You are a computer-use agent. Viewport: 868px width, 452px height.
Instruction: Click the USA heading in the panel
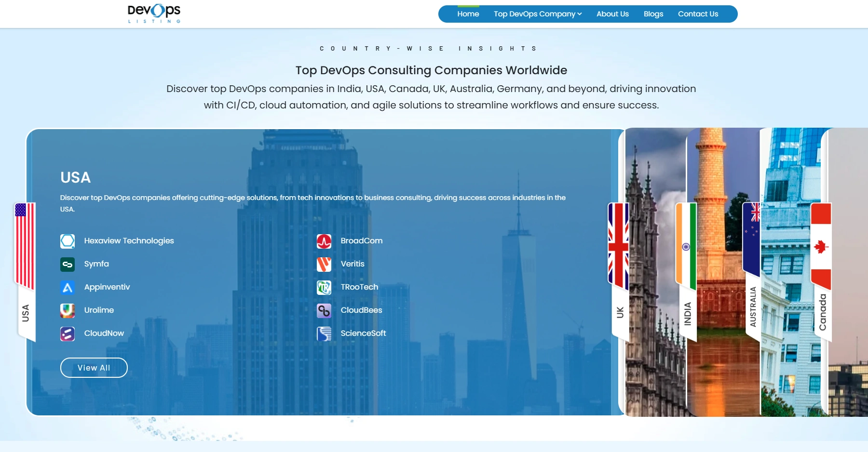tap(76, 177)
